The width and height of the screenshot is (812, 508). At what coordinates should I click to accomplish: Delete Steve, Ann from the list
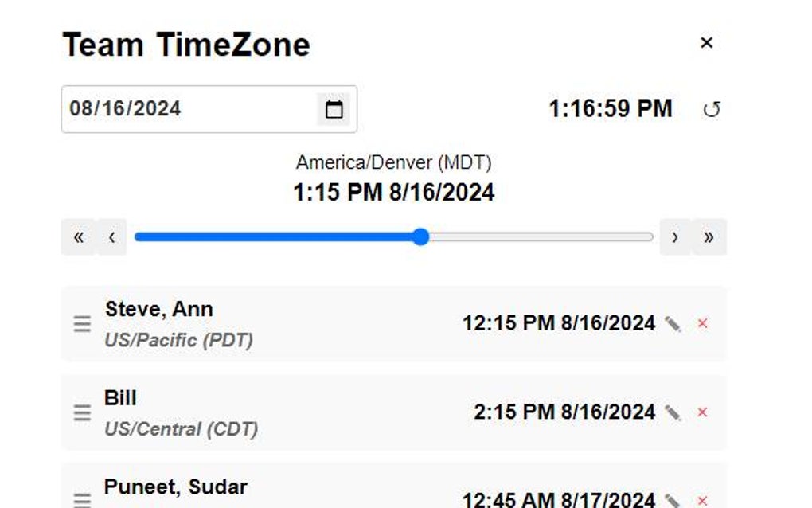(x=704, y=324)
